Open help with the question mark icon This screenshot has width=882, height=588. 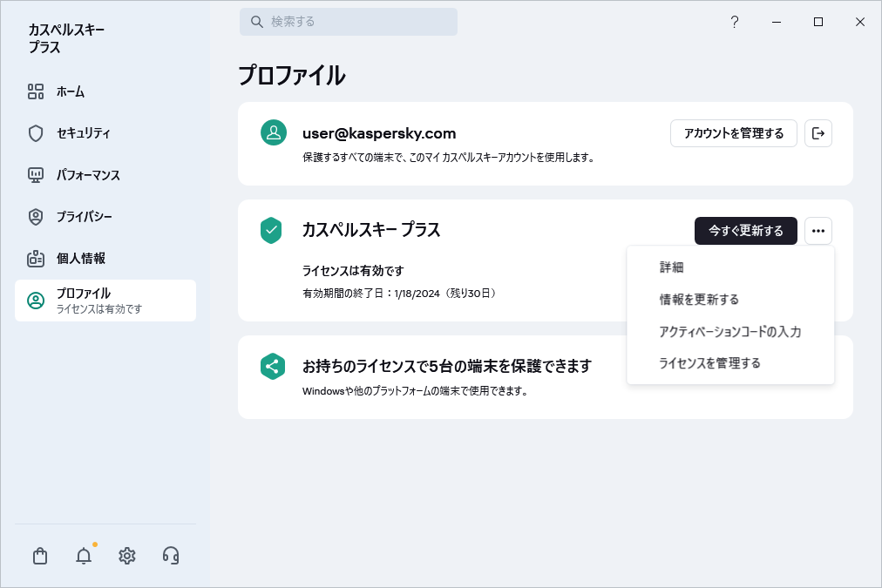pos(734,22)
